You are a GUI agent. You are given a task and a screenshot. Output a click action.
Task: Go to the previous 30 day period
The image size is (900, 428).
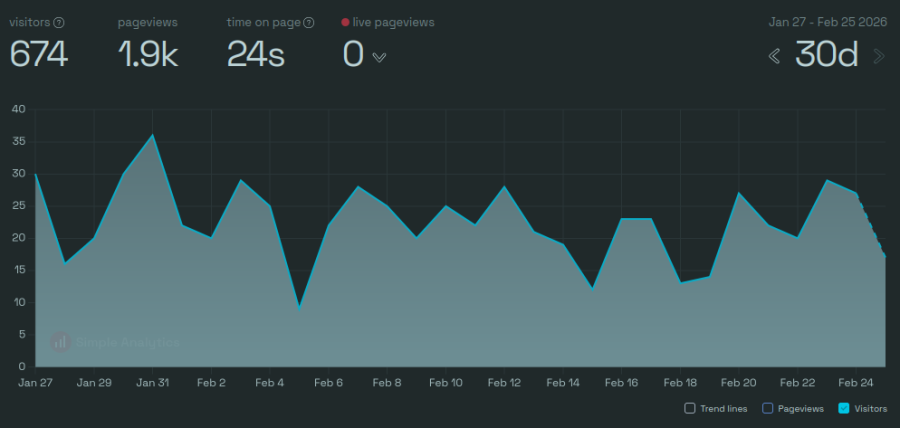[774, 56]
